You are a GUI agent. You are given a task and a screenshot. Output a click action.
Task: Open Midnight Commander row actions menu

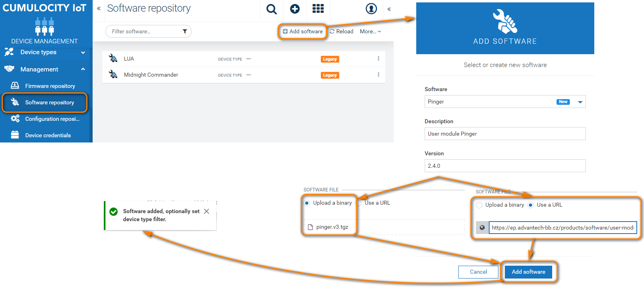tap(378, 75)
